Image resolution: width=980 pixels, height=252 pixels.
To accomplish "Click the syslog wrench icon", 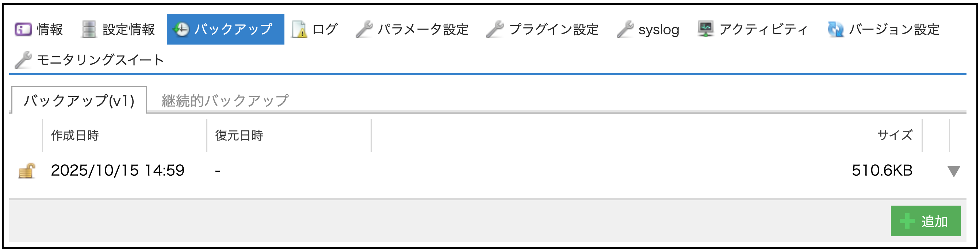I will coord(625,29).
